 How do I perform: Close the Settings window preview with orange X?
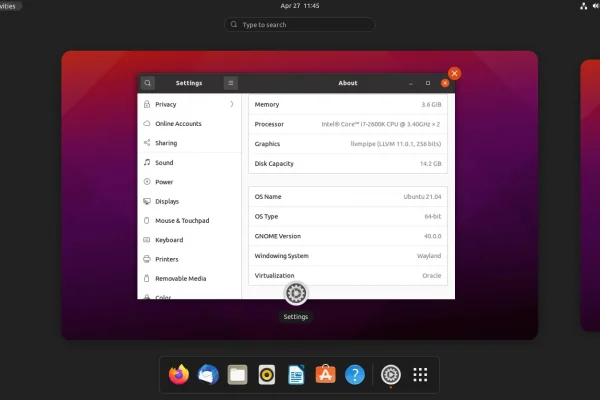[455, 73]
